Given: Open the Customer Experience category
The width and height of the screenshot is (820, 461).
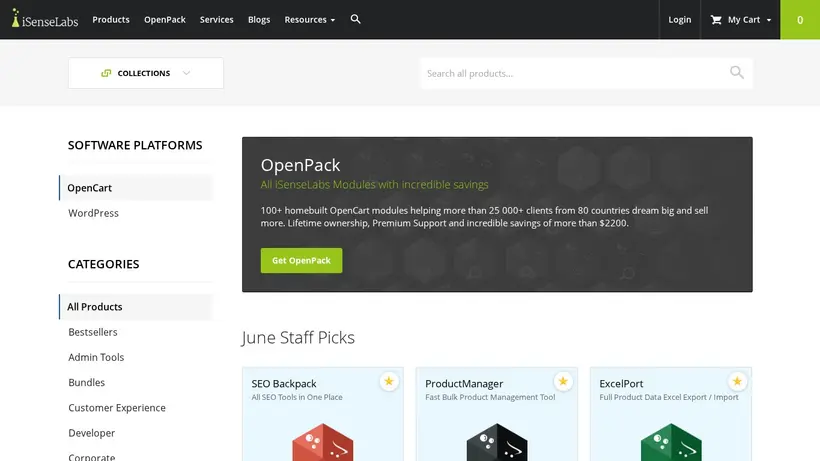Looking at the screenshot, I should [x=117, y=407].
